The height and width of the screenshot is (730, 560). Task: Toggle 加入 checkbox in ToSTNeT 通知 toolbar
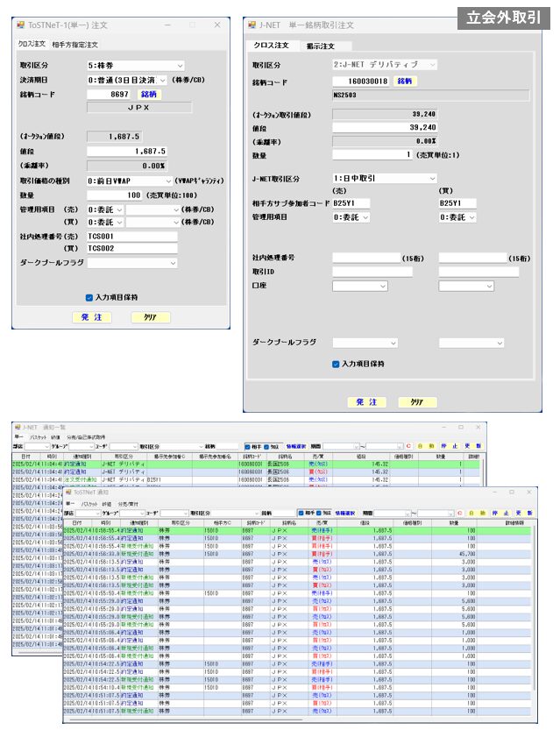pos(319,513)
